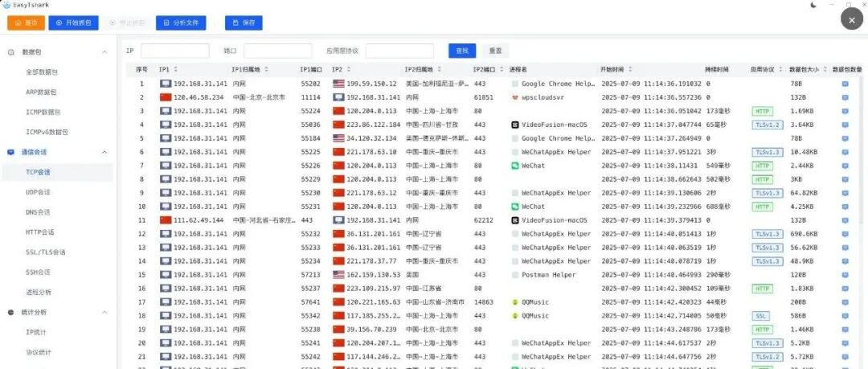Viewport: 868px width, 369px height.
Task: Sort by IP1 column arrows
Action: pyautogui.click(x=176, y=70)
